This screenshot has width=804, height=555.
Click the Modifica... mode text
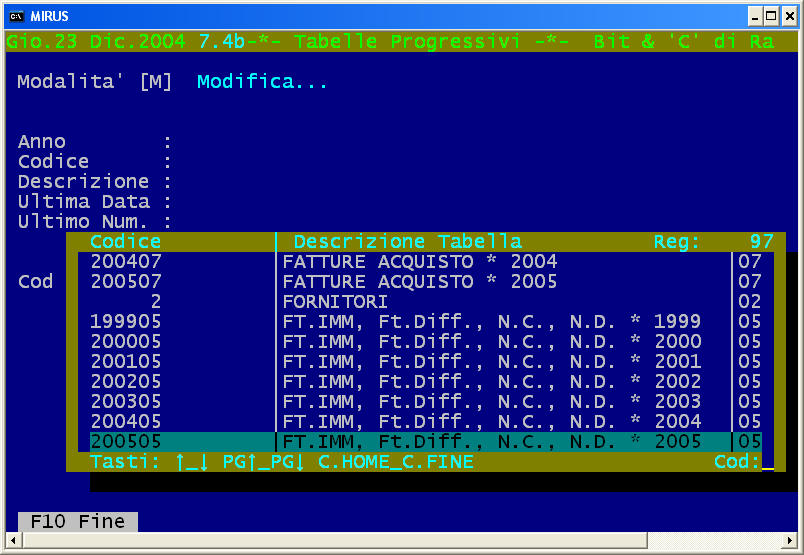(x=262, y=82)
